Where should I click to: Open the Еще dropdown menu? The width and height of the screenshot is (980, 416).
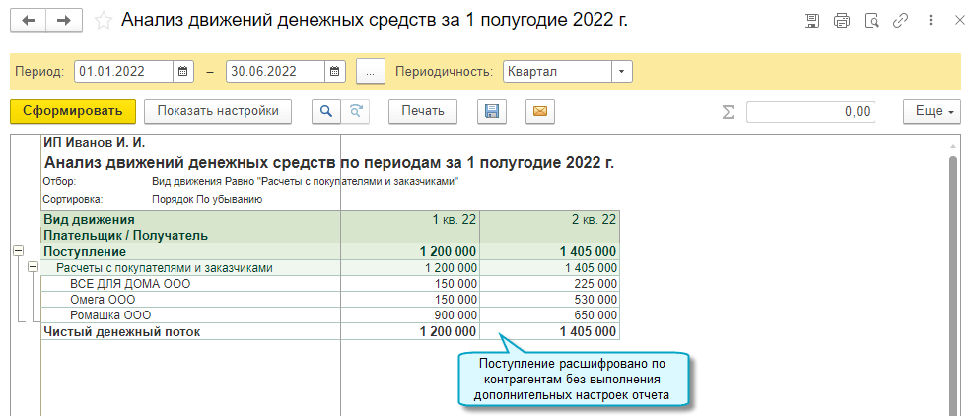[x=932, y=111]
